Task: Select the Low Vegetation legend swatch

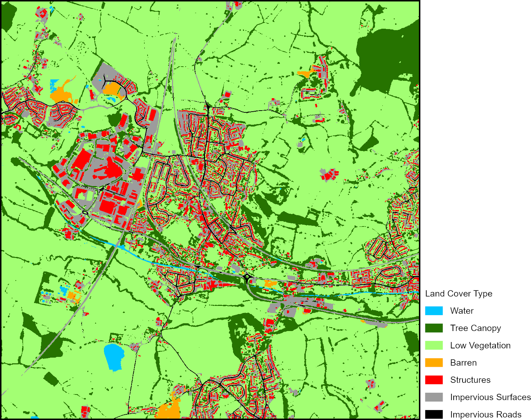Action: [x=434, y=346]
